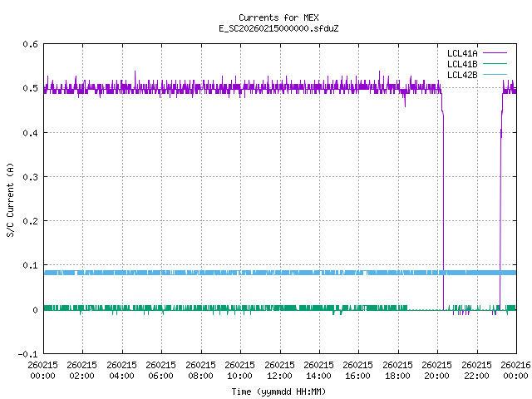Click the 0.5 tick on the y-axis
This screenshot has width=532, height=399.
30,88
